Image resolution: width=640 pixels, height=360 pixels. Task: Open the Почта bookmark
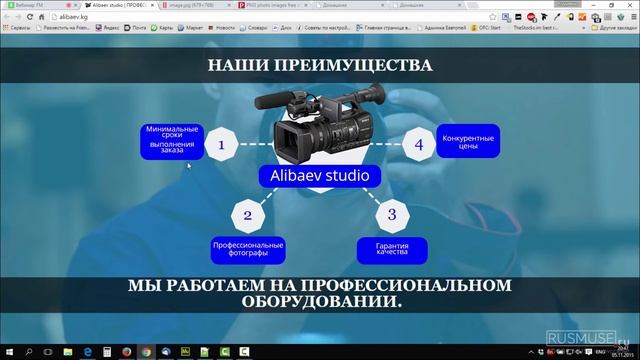tap(135, 28)
